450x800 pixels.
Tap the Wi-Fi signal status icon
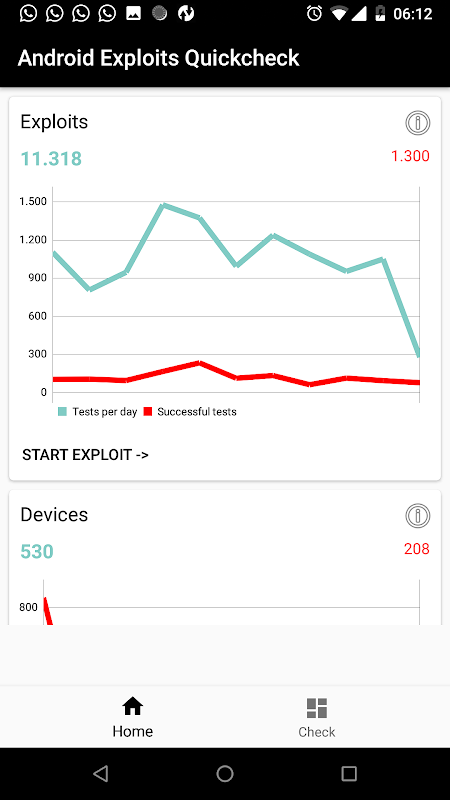click(338, 14)
